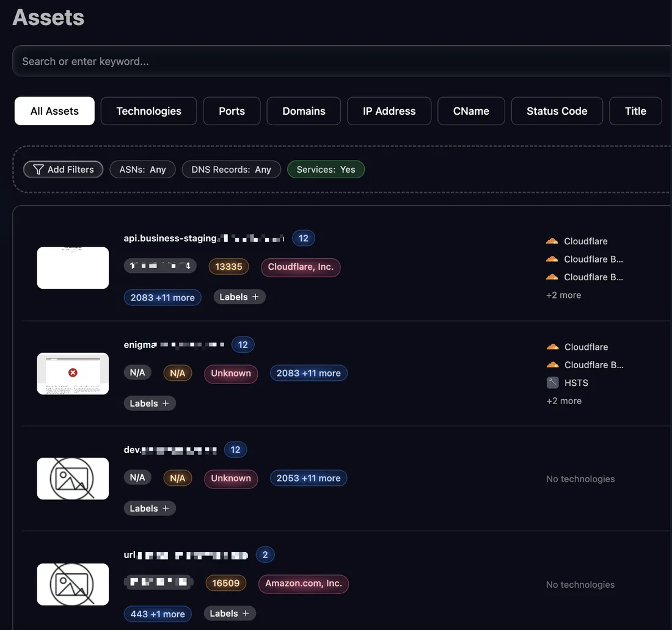Open the enigma screenshot thumbnail with red error
The image size is (672, 630).
coord(73,374)
